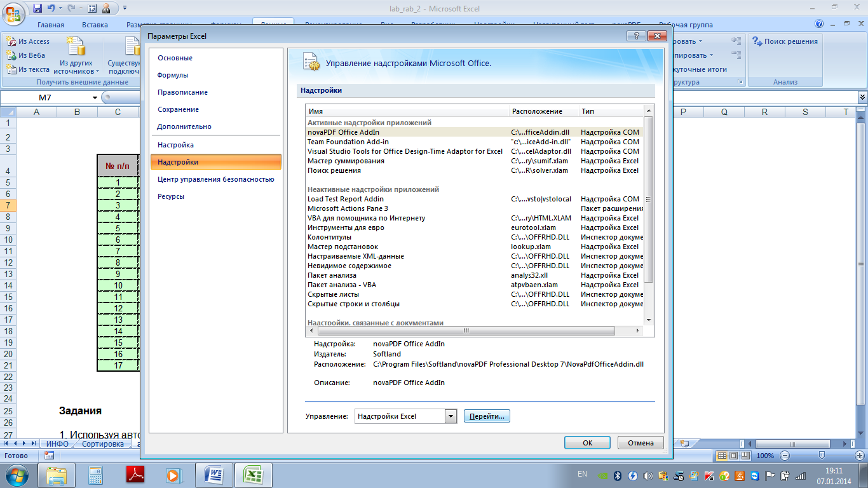Confirm dialog with OK button
Screen dimensions: 868x488
tap(587, 443)
